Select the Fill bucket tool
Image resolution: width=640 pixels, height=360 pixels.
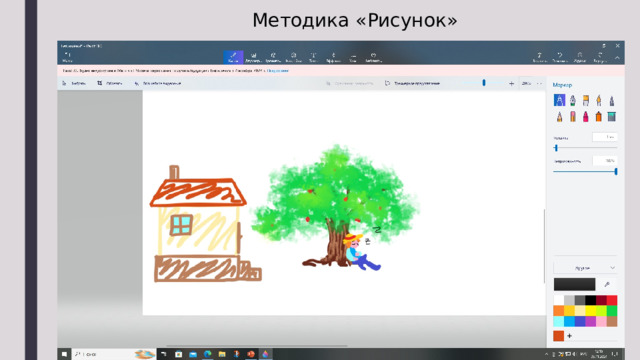point(611,117)
